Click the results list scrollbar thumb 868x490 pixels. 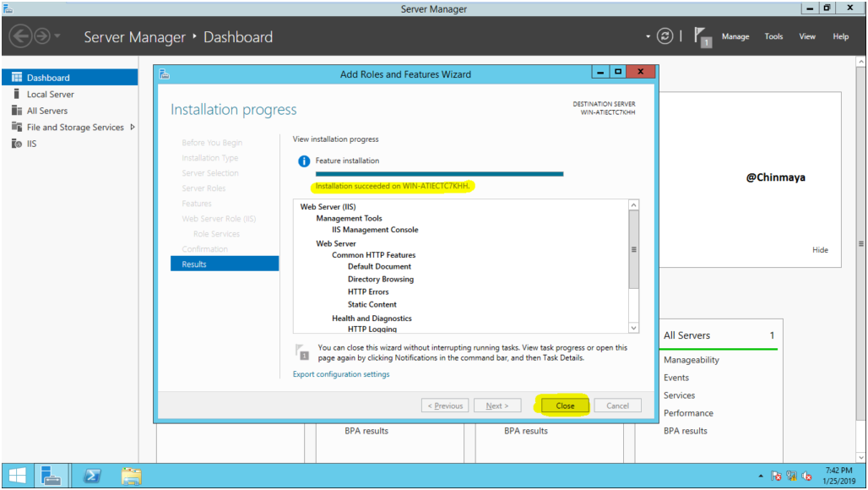click(634, 249)
